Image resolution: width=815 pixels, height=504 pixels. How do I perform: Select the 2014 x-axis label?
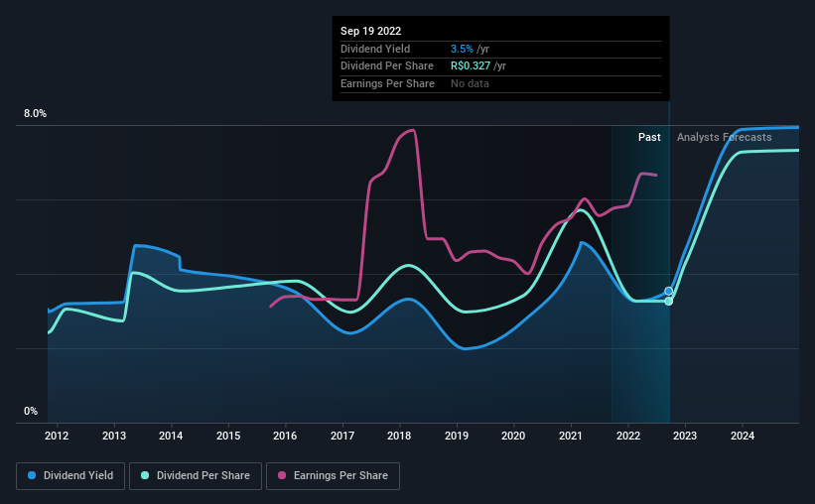171,436
